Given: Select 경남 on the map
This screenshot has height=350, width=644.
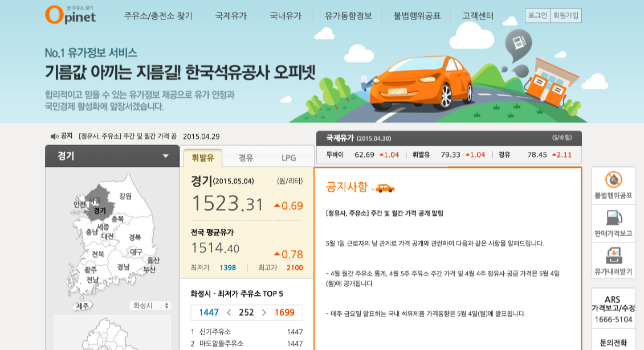Looking at the screenshot, I should [123, 267].
